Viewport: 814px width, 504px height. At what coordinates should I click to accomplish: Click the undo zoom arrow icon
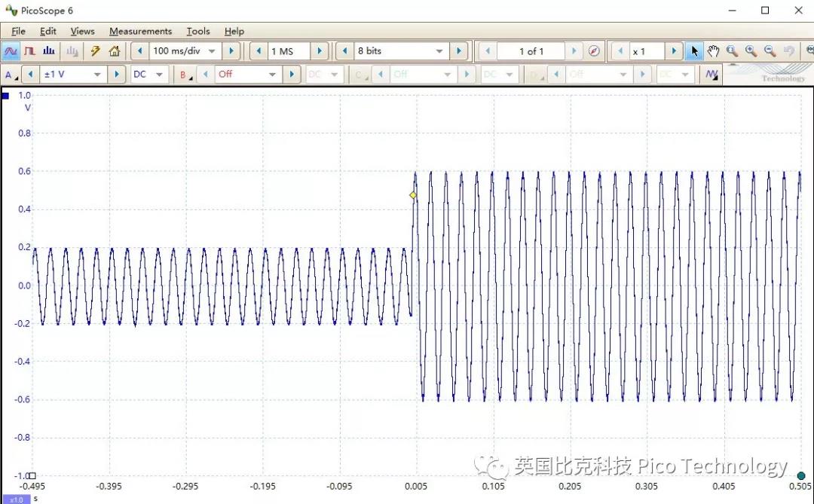pyautogui.click(x=788, y=50)
